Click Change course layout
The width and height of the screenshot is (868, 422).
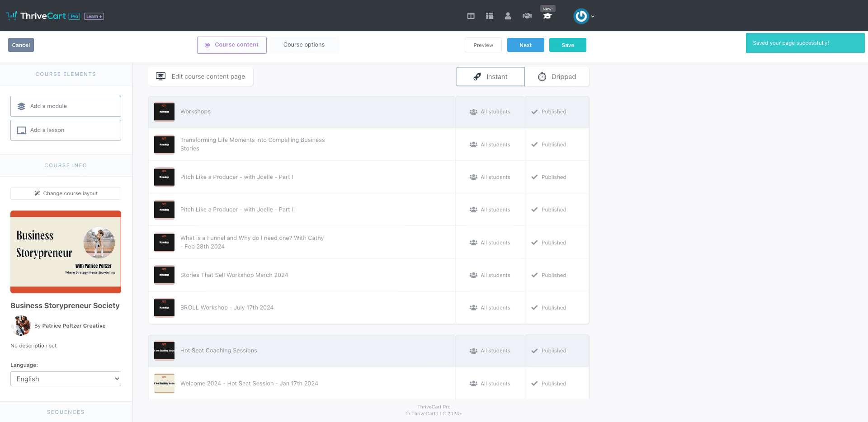pos(66,193)
